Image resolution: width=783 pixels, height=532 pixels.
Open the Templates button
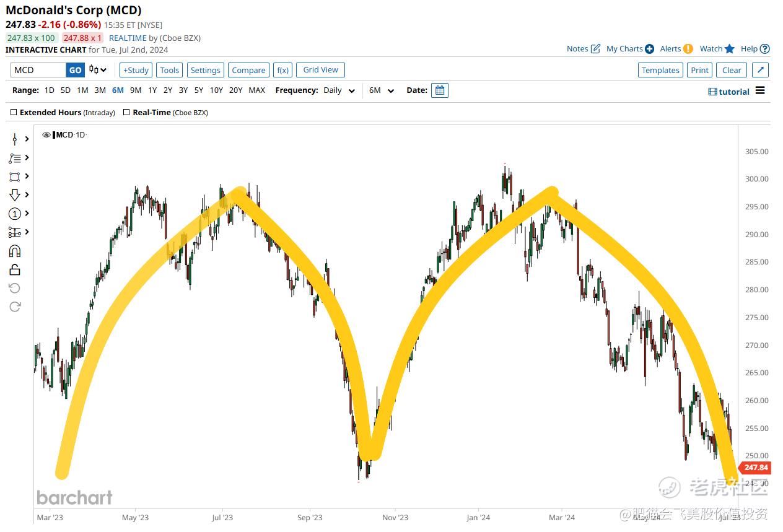coord(660,70)
